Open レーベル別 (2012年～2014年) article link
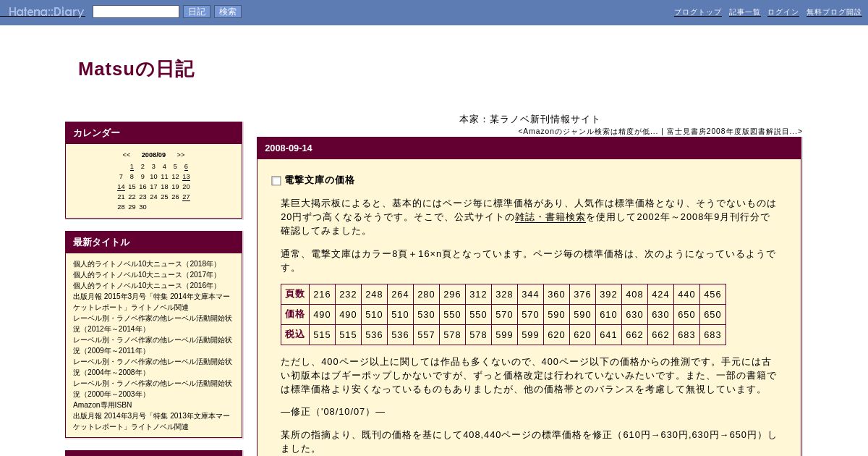 (x=153, y=324)
